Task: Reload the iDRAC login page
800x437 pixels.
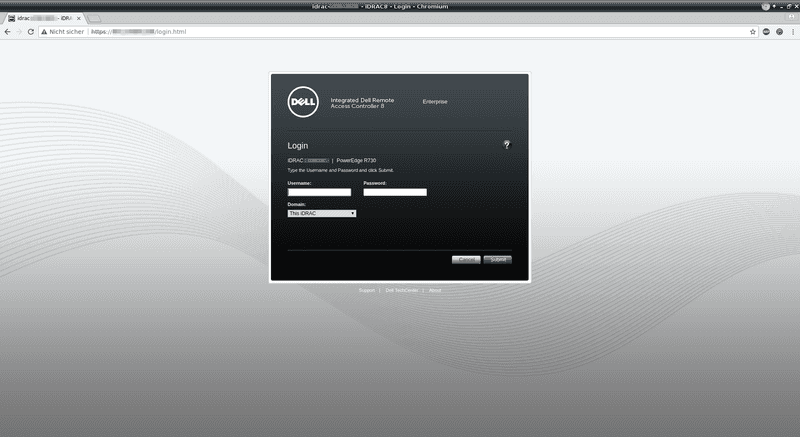Action: click(31, 32)
